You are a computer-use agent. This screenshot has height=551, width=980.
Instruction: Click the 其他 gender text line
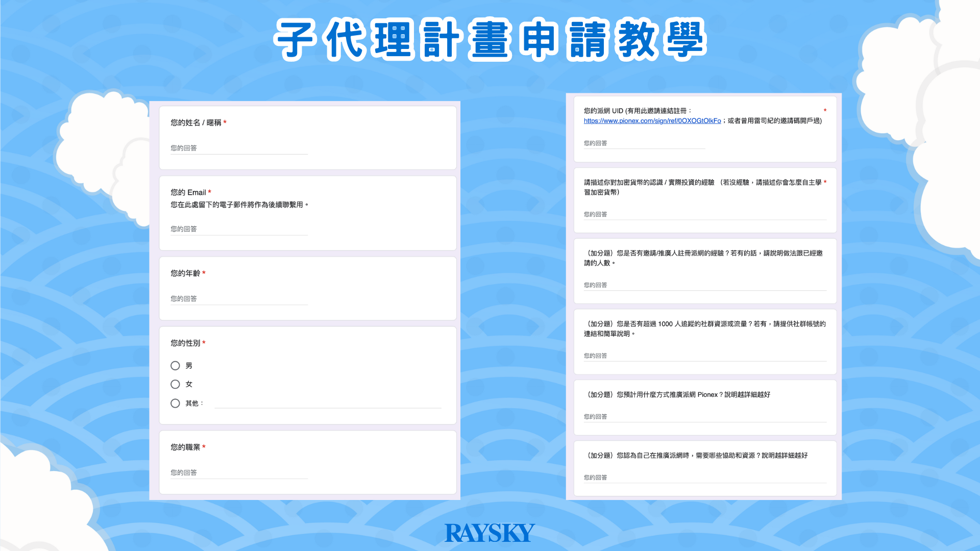tap(328, 404)
